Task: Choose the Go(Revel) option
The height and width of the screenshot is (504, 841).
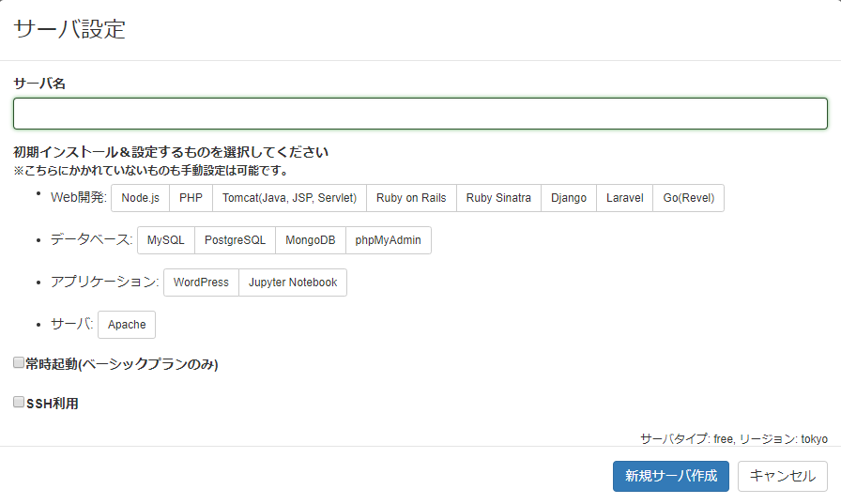Action: click(x=689, y=198)
